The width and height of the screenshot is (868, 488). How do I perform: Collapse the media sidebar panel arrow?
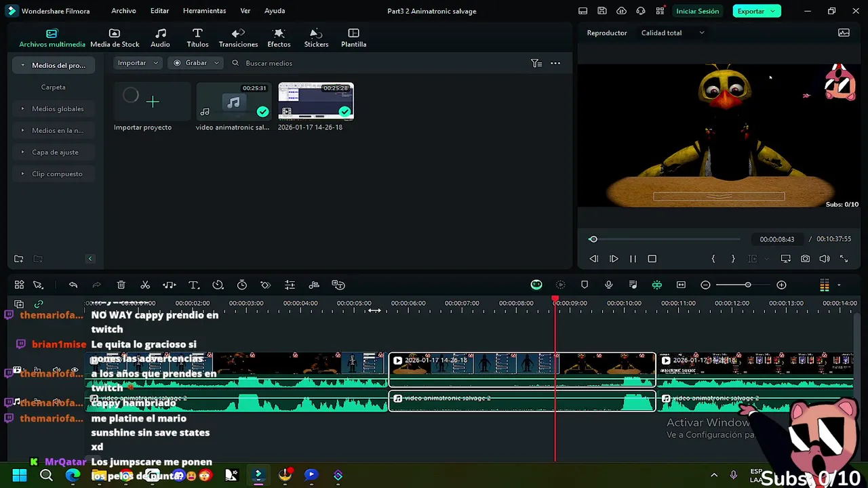90,259
